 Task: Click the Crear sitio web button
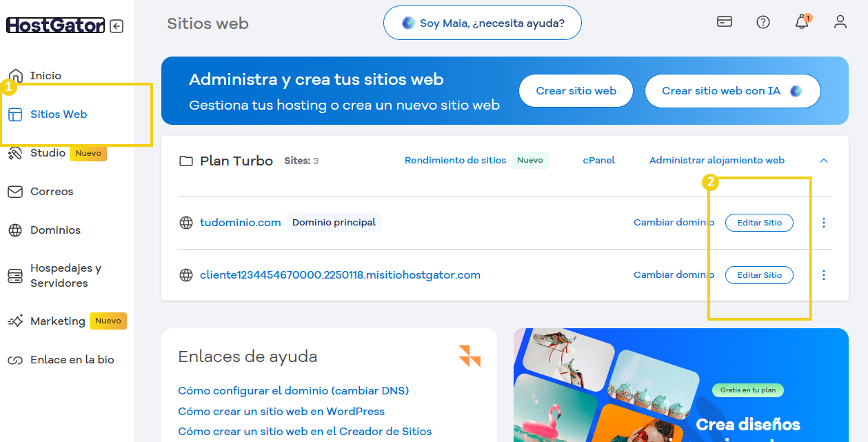click(x=576, y=91)
